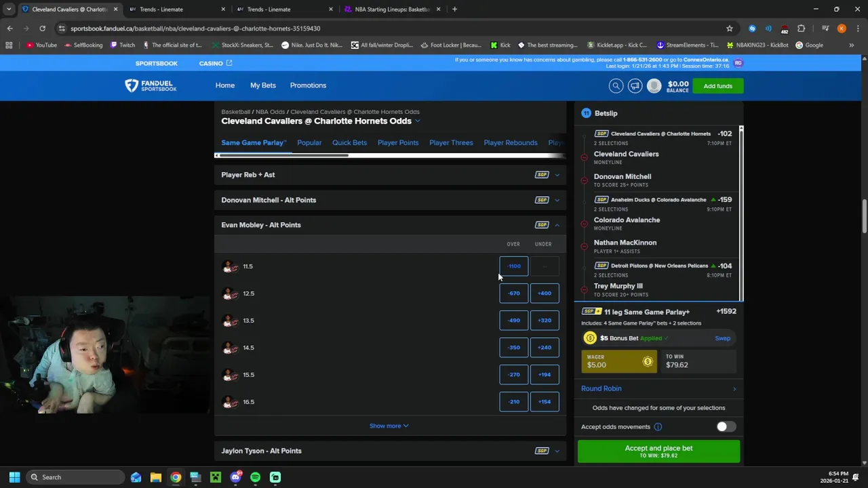Expand Round Robin options
The height and width of the screenshot is (488, 868).
658,388
